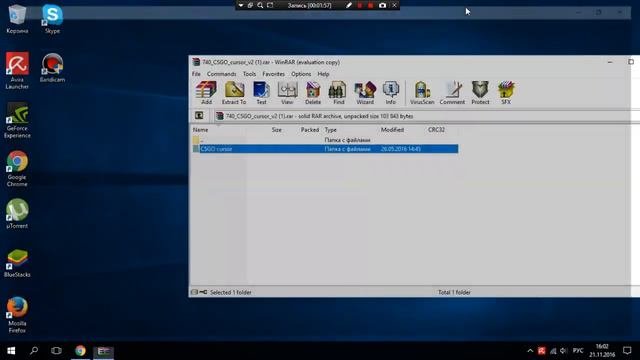Screen dimensions: 640x360
Task: Open Recycle Bin desktop icon
Action: [17, 19]
